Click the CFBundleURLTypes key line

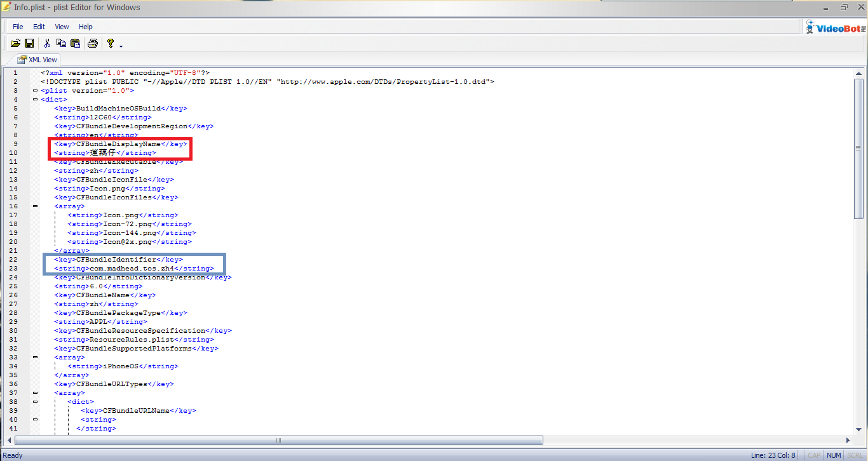click(114, 384)
